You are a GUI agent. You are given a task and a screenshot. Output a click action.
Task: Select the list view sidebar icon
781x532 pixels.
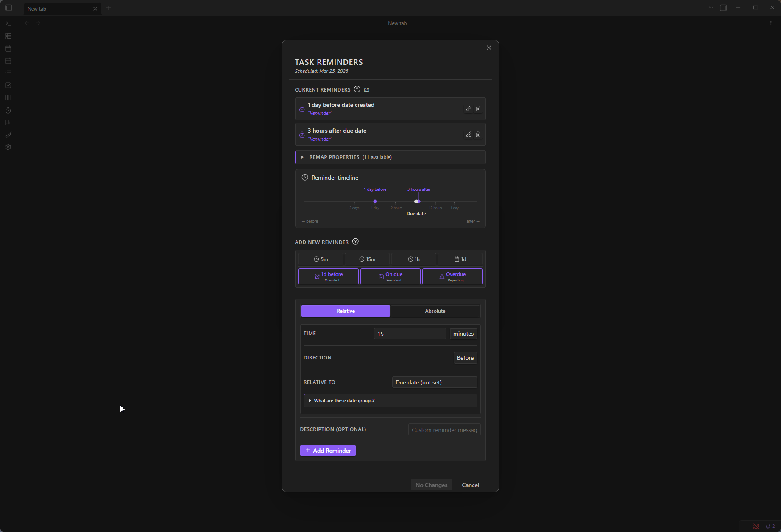(8, 73)
